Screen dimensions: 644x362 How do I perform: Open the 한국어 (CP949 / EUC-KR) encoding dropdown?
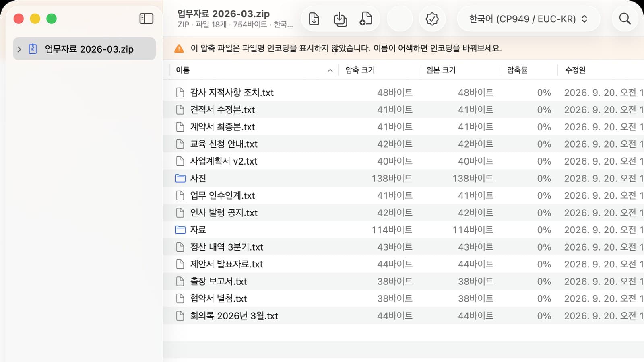coord(528,19)
